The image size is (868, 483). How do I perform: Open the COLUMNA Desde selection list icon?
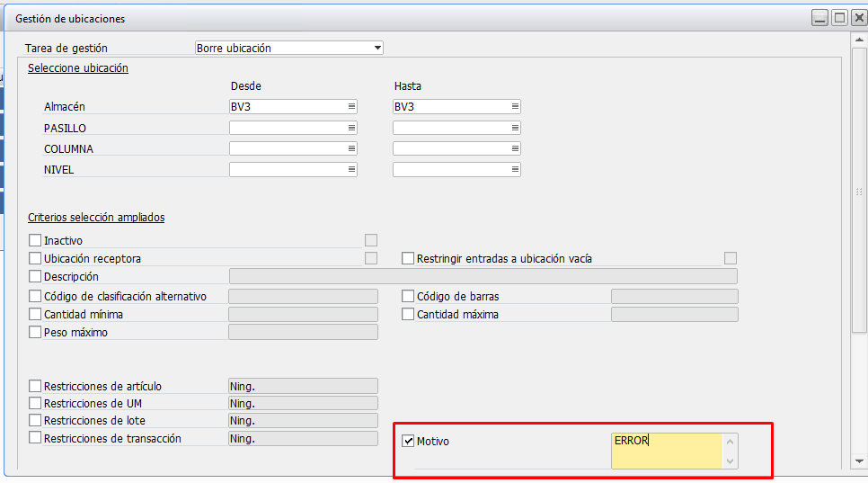[351, 148]
